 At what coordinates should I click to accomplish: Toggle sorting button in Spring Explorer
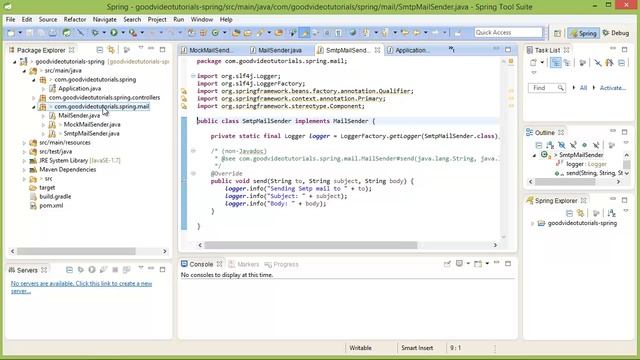611,213
